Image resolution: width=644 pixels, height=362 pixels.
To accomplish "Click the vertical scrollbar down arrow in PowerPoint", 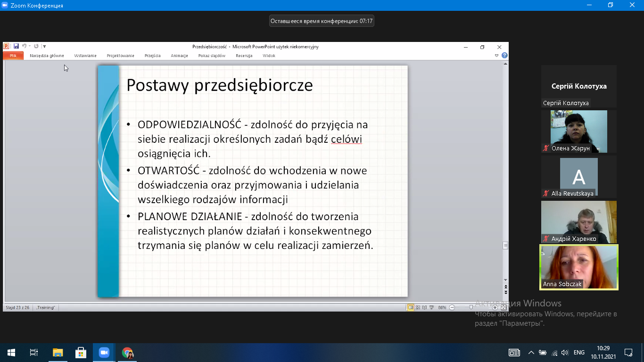I will tap(506, 280).
